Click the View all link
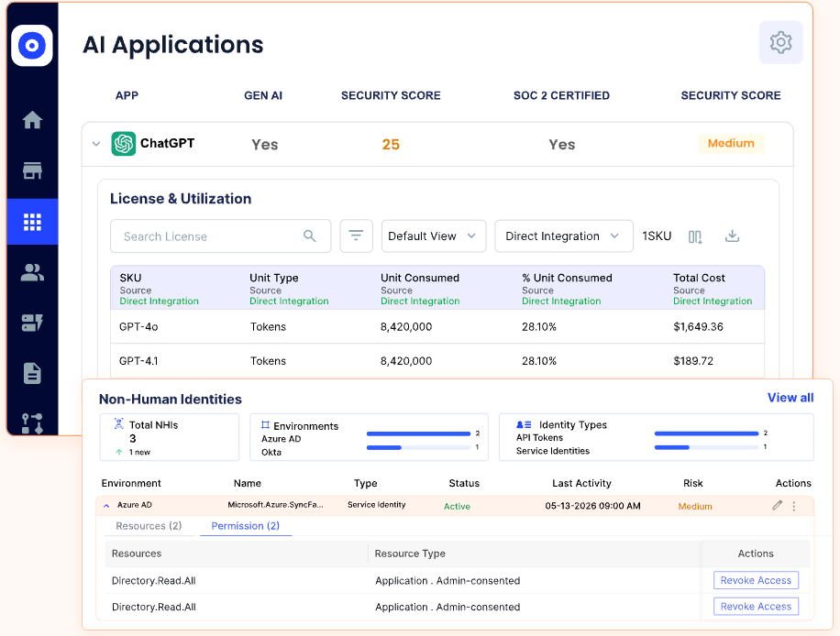The height and width of the screenshot is (636, 840). click(790, 398)
